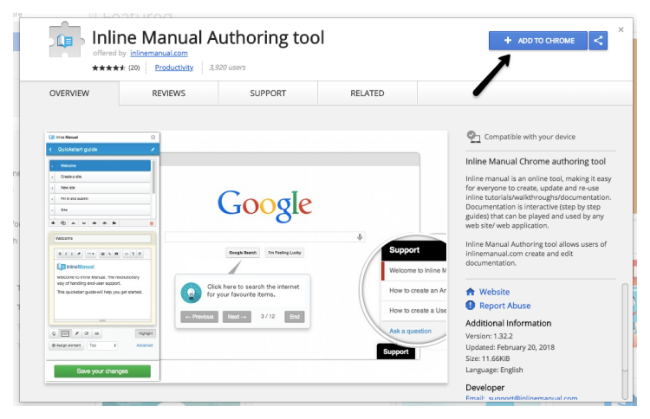Click the home icon beside Website
Screen dimensions: 650x419
[x=470, y=292]
